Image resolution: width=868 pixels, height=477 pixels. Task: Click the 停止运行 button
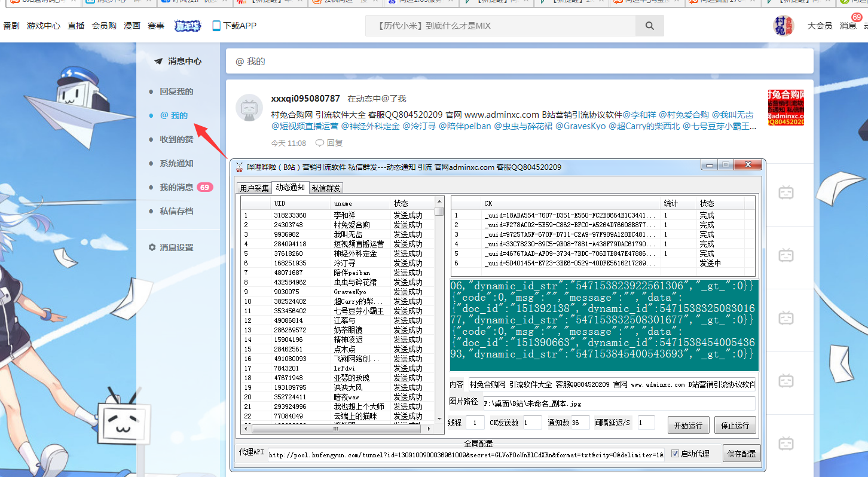pos(736,425)
